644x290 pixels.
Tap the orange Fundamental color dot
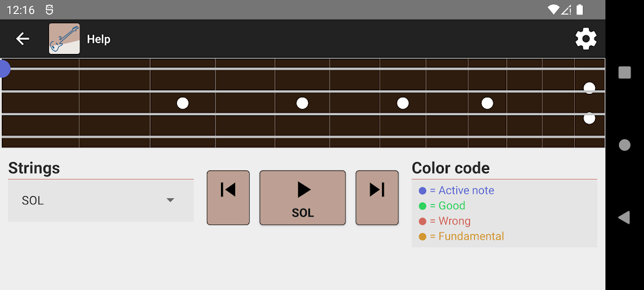[x=422, y=237]
